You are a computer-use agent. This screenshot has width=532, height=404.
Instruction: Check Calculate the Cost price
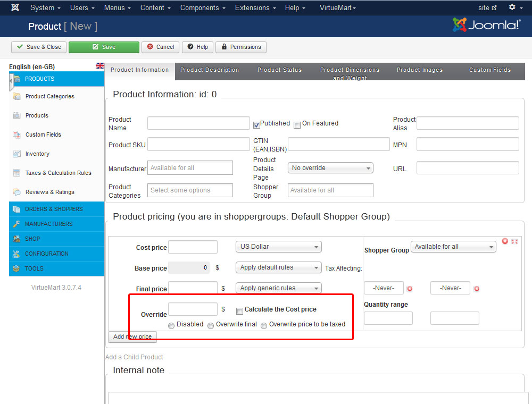pyautogui.click(x=239, y=311)
